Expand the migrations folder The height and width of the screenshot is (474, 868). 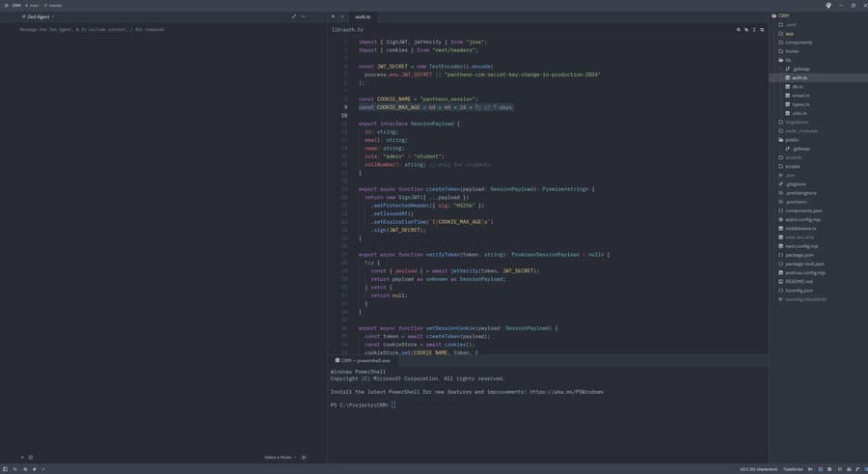(x=796, y=122)
